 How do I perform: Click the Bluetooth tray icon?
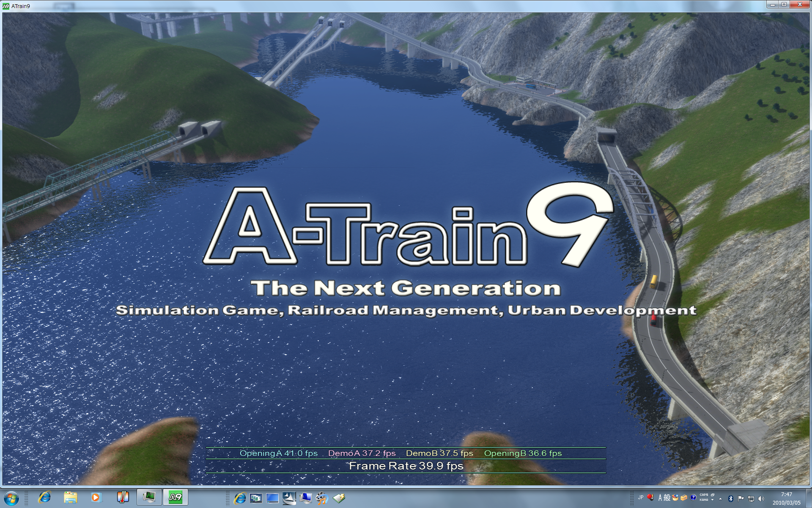coord(730,499)
